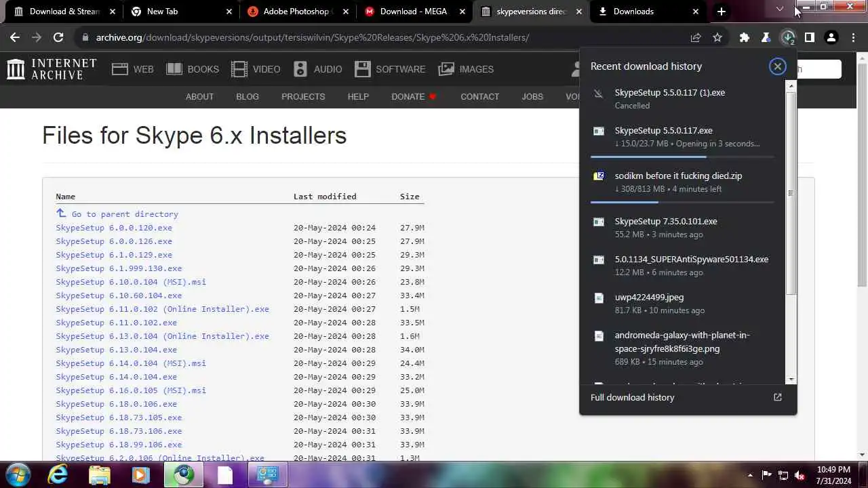Screen dimensions: 868x488
Task: Click Full download history
Action: pos(632,397)
